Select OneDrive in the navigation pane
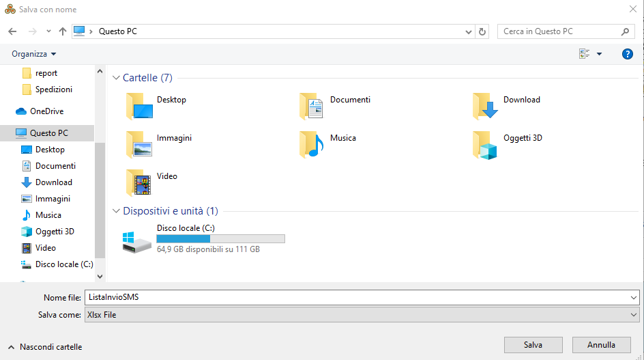Viewport: 644px width, 360px height. [46, 111]
